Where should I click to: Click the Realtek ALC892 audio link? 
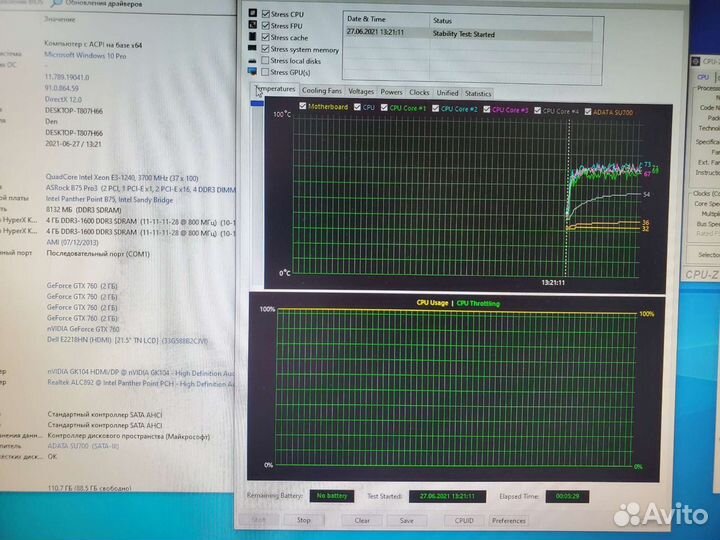pyautogui.click(x=141, y=382)
